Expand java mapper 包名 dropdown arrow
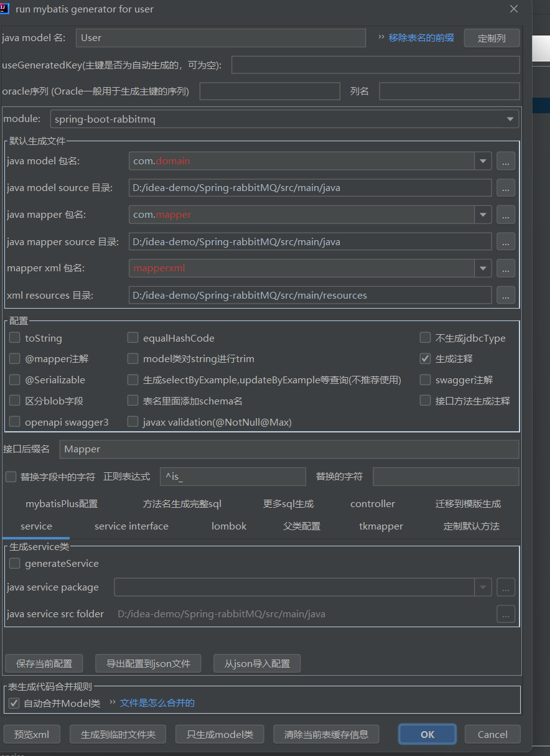Viewport: 550px width, 756px height. [483, 215]
